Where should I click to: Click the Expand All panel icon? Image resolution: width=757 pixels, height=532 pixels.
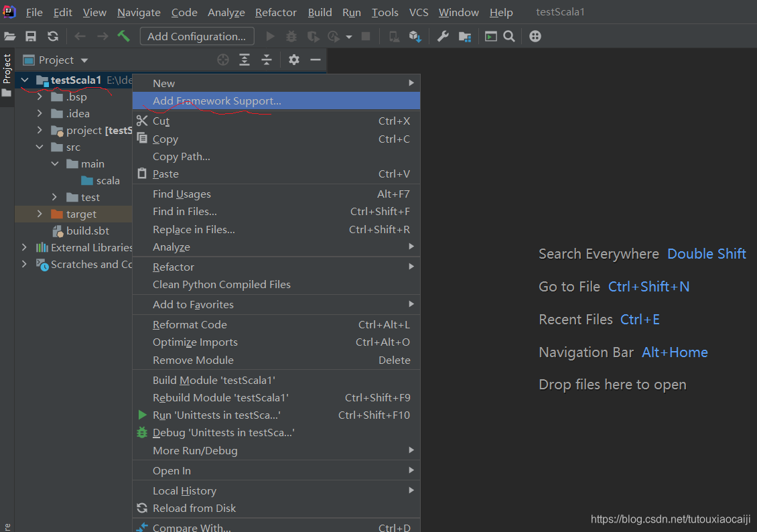(245, 60)
